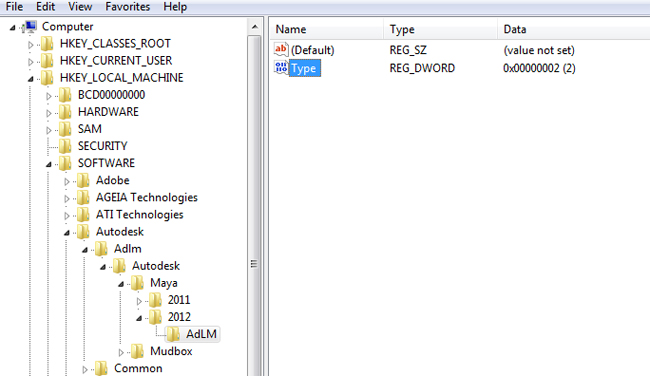This screenshot has width=650, height=376.
Task: Click the Adlm folder icon
Action: point(101,249)
